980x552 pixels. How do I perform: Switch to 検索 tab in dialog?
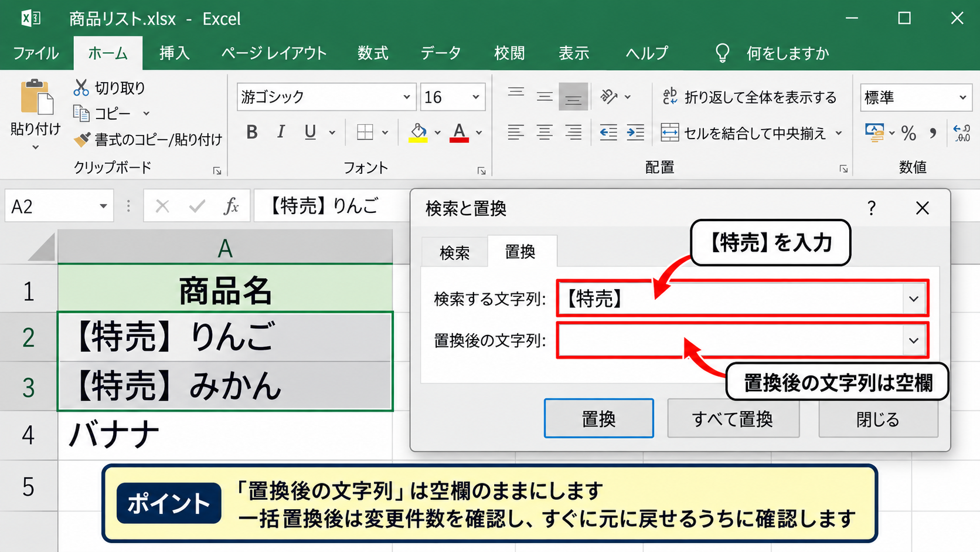point(455,253)
